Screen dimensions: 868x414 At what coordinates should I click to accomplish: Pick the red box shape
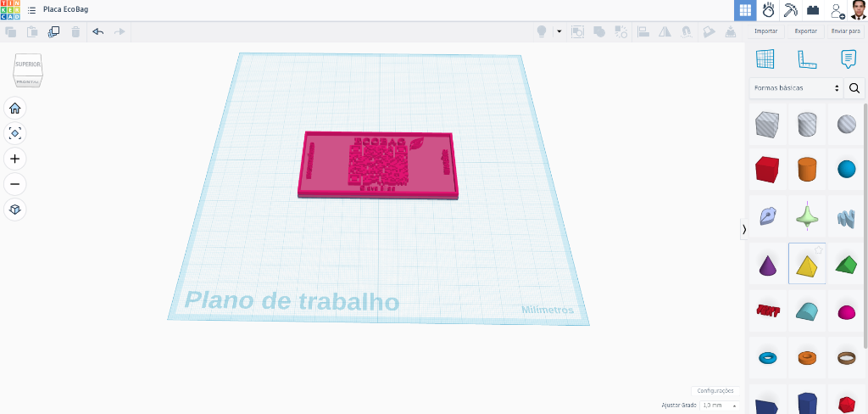767,169
